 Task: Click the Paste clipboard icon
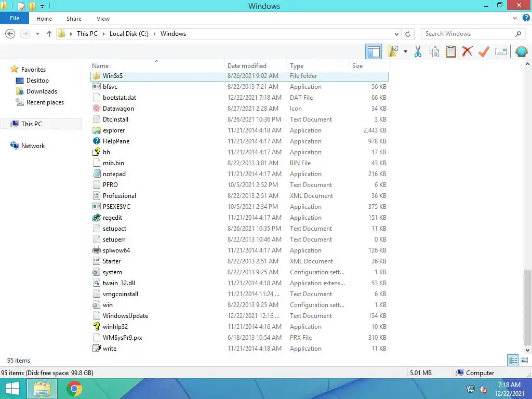click(x=451, y=51)
